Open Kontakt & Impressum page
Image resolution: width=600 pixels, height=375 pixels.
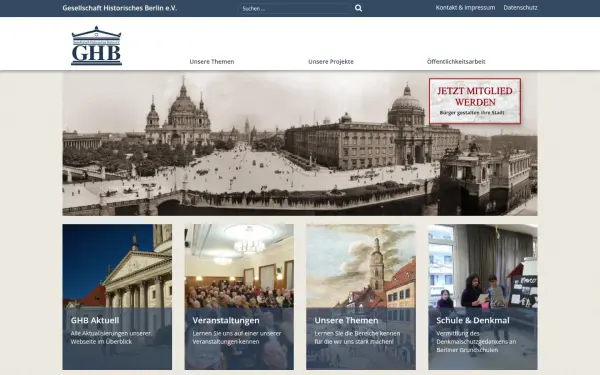465,8
